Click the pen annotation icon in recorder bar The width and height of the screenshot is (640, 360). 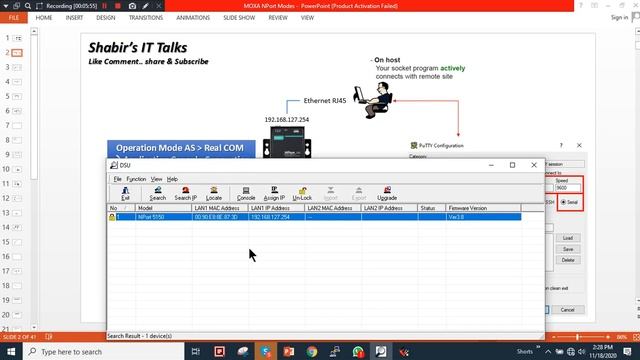click(146, 6)
